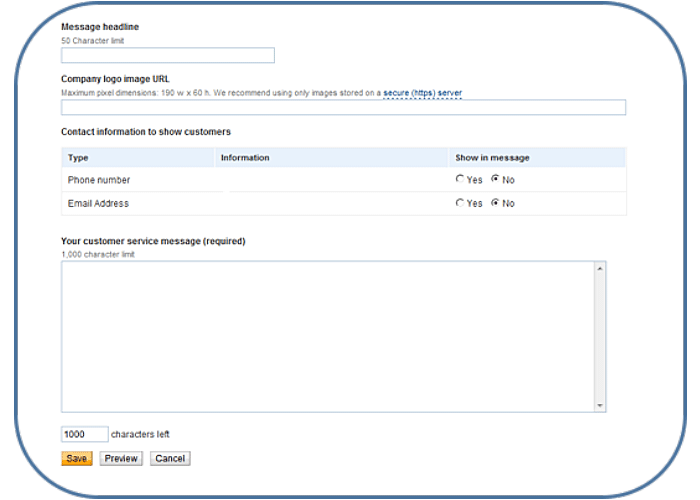Viewport: 700px width, 500px height.
Task: Select Yes for Email Address
Action: tap(460, 203)
